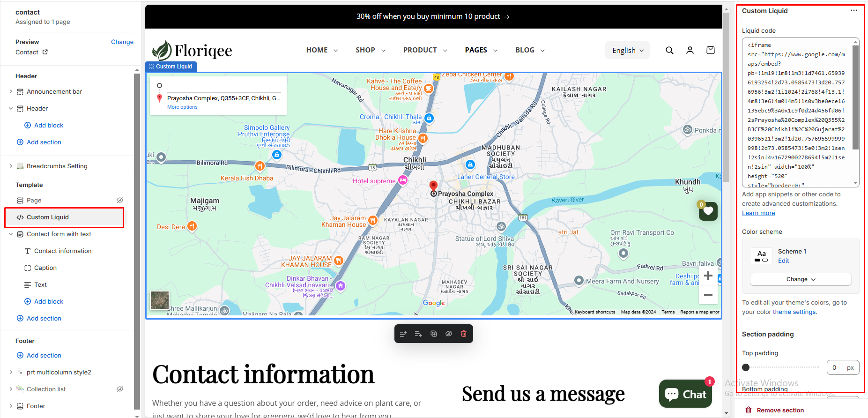The image size is (868, 418).
Task: Click the map zoom in plus button
Action: pyautogui.click(x=708, y=276)
